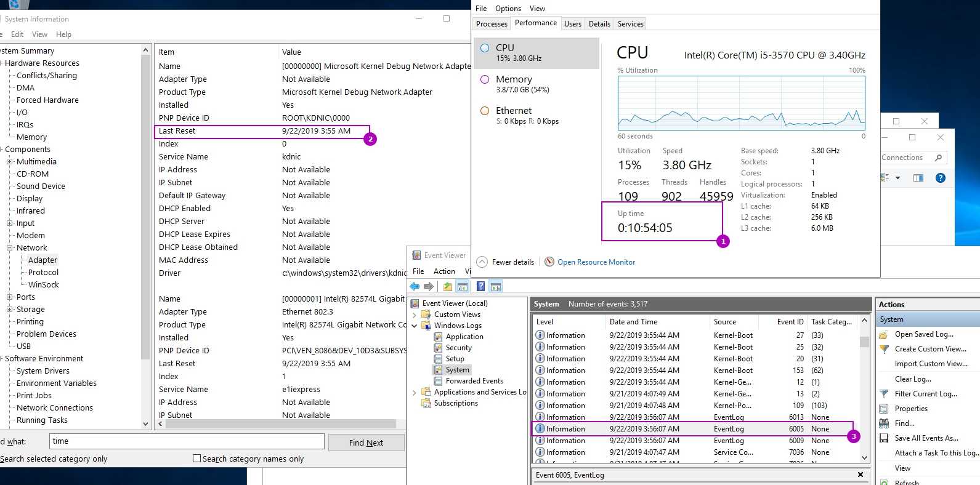This screenshot has width=980, height=485.
Task: Click the Event Viewer forward arrow icon
Action: click(429, 286)
